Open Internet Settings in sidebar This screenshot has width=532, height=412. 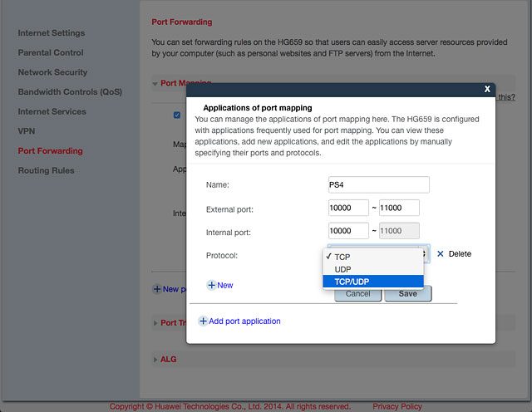point(52,33)
